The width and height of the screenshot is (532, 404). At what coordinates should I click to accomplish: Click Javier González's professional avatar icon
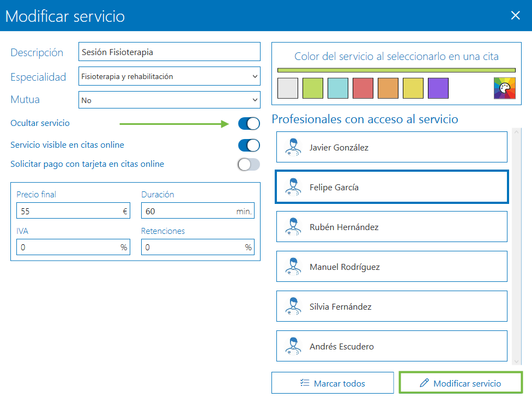(x=293, y=147)
